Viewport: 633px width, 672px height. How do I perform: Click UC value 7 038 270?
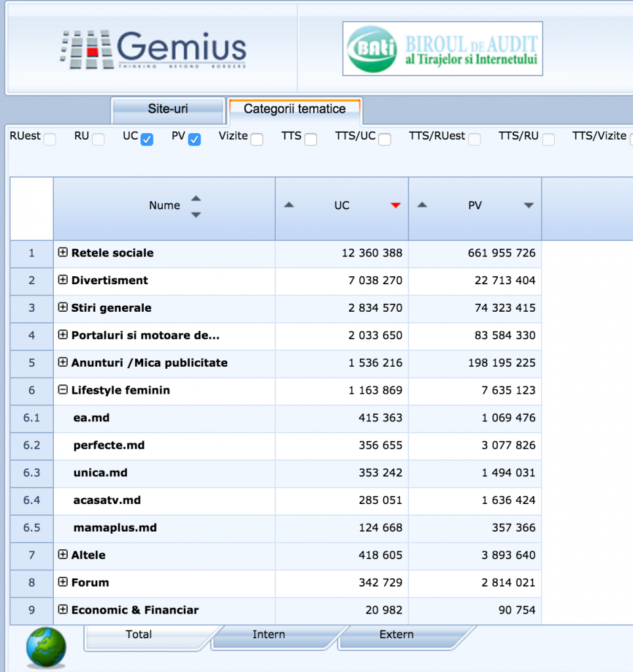point(375,280)
